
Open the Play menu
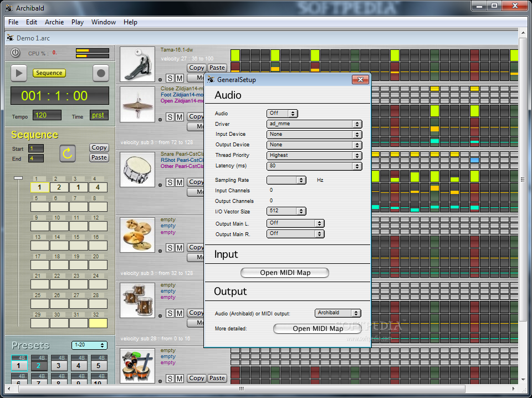click(x=78, y=22)
